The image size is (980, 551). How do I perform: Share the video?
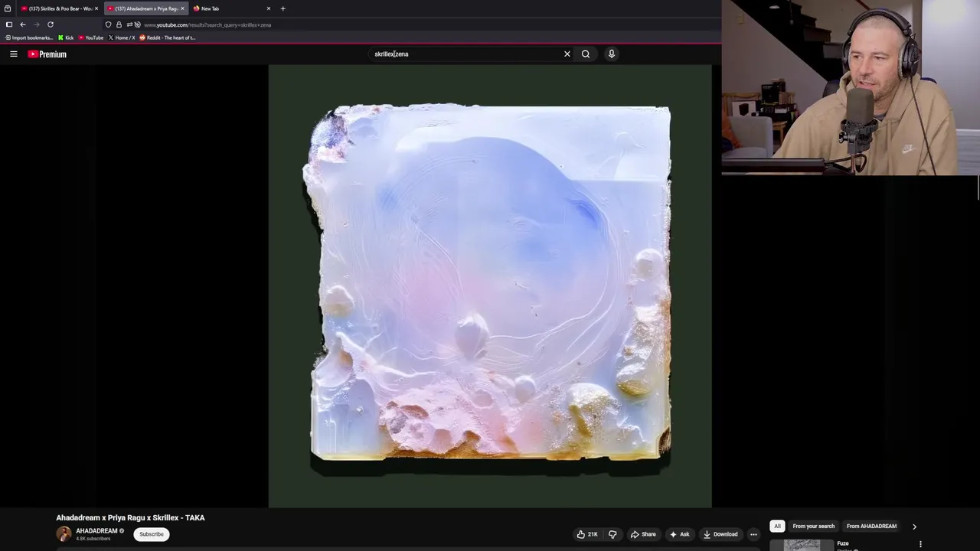pos(643,534)
